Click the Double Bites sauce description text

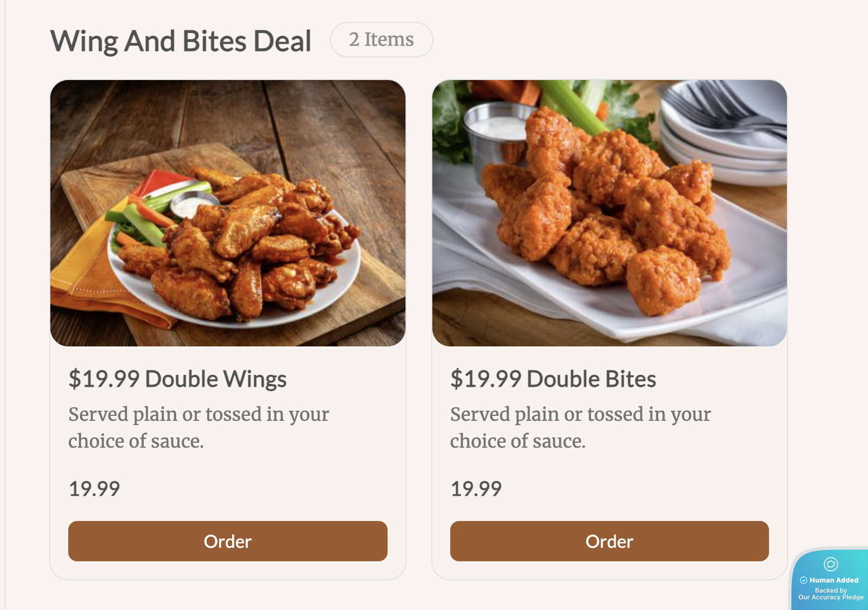(x=581, y=428)
